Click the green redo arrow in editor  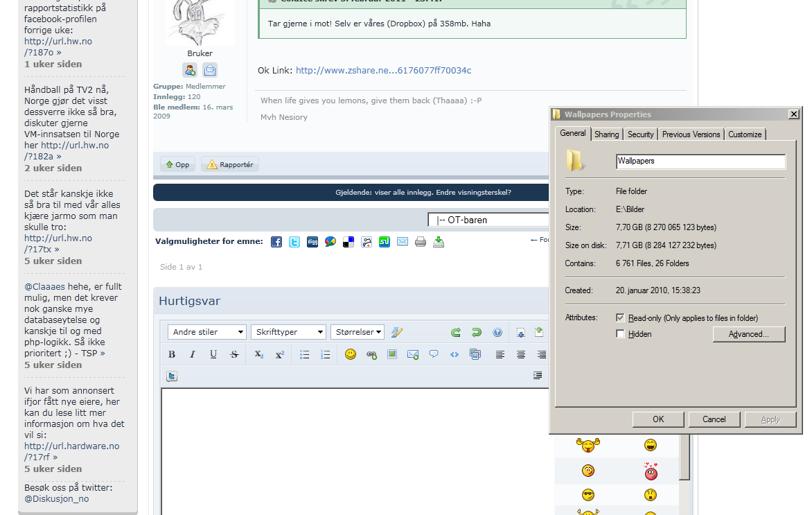coord(456,332)
